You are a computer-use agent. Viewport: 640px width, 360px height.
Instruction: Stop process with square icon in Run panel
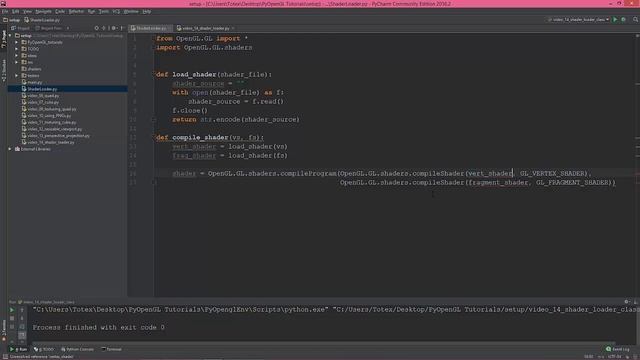click(12, 318)
